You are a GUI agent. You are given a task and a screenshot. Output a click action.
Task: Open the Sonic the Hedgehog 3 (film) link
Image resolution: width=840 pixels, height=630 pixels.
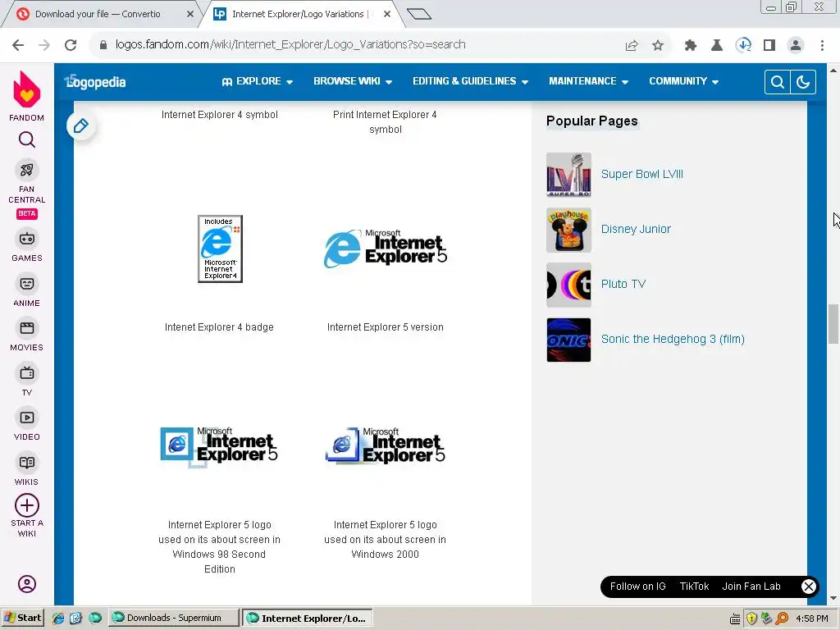(x=673, y=339)
